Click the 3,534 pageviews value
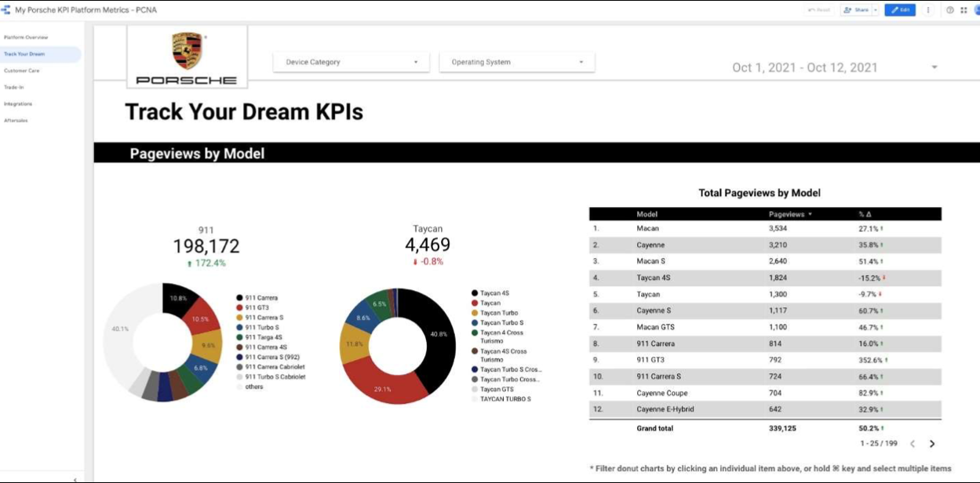980x483 pixels. click(x=778, y=228)
